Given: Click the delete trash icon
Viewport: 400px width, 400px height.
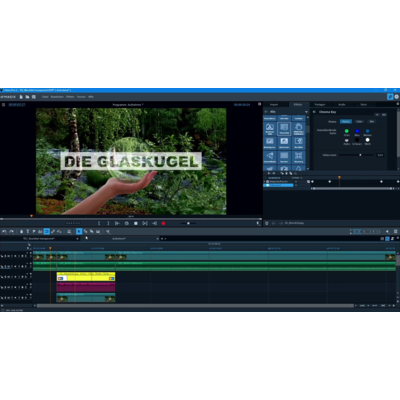Looking at the screenshot, I should click(x=21, y=231).
